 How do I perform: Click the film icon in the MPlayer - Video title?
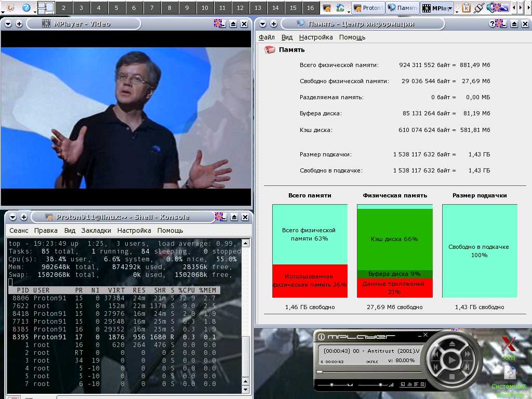(x=46, y=23)
